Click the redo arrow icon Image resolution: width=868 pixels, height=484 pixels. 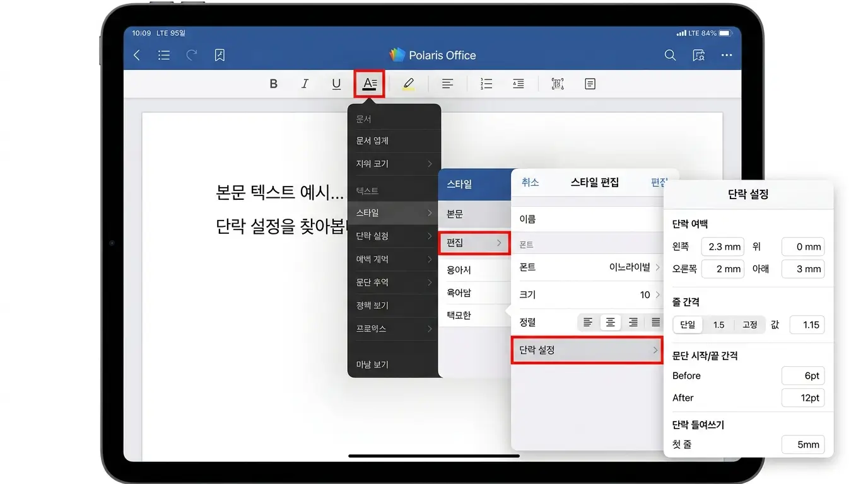192,55
